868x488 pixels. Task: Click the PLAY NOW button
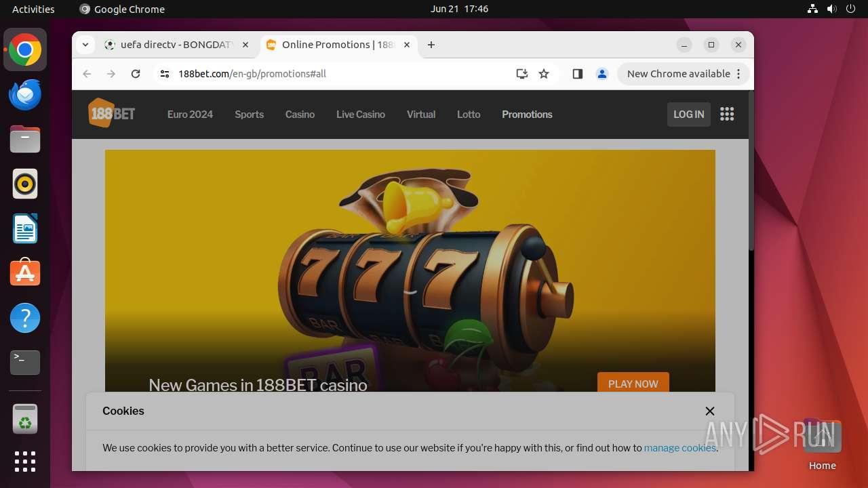[633, 383]
